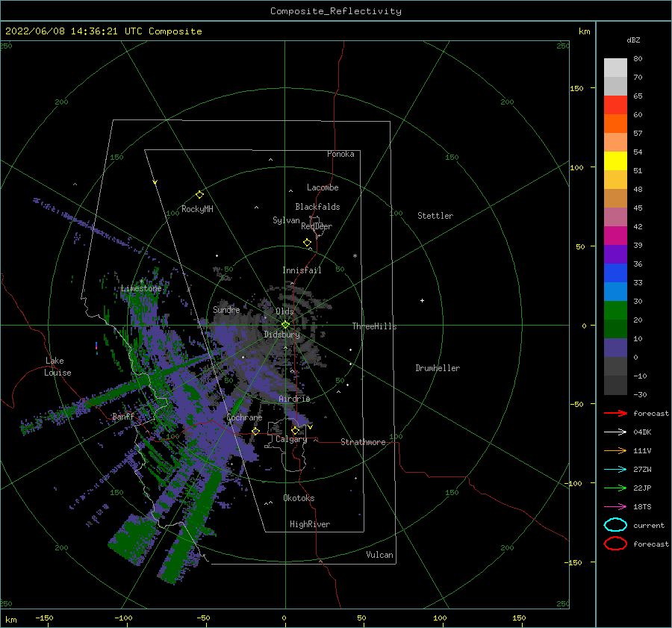This screenshot has height=628, width=672.
Task: Click the asterisk marker east of Innisfail
Action: [355, 256]
